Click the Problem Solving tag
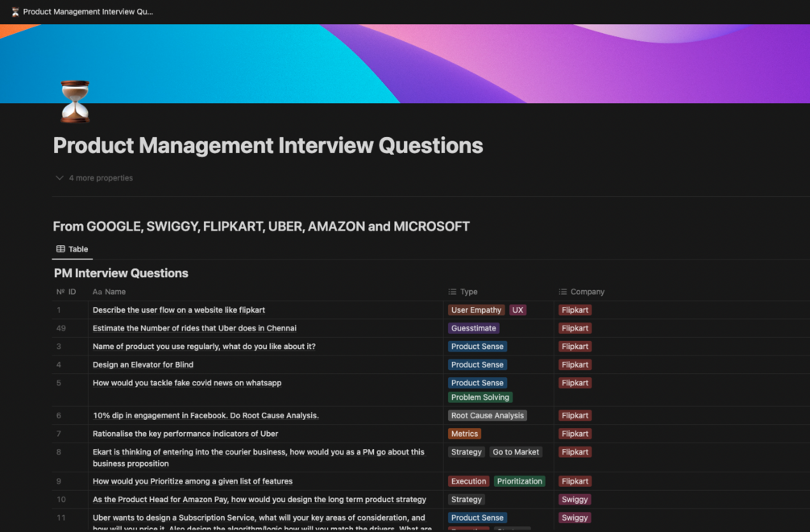The width and height of the screenshot is (810, 532). click(x=480, y=397)
